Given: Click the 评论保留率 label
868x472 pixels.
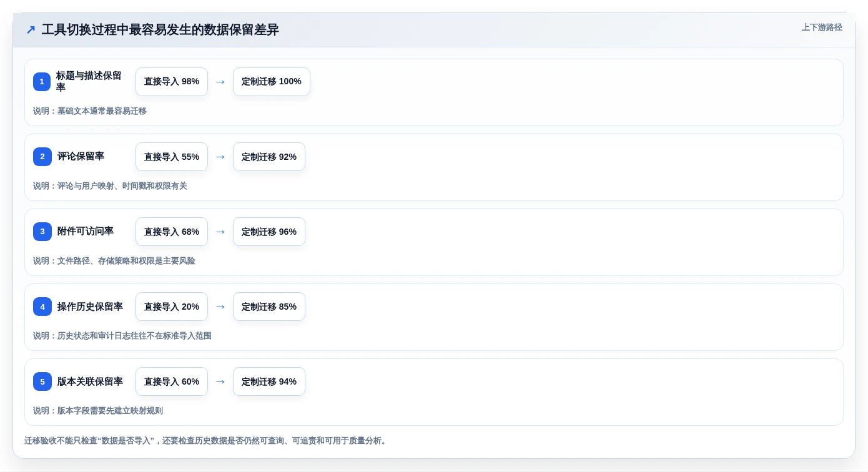Looking at the screenshot, I should coord(81,157).
